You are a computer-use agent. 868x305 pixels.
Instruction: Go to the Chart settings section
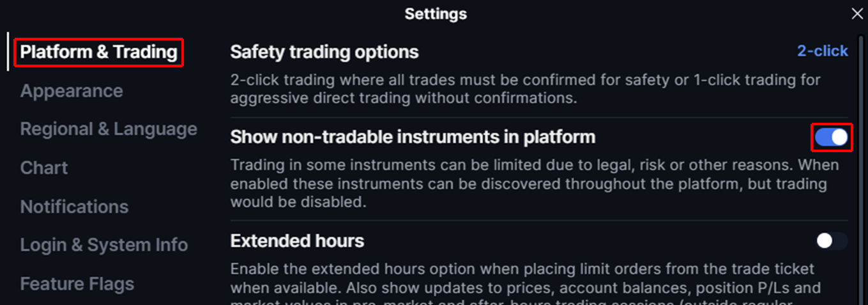44,168
